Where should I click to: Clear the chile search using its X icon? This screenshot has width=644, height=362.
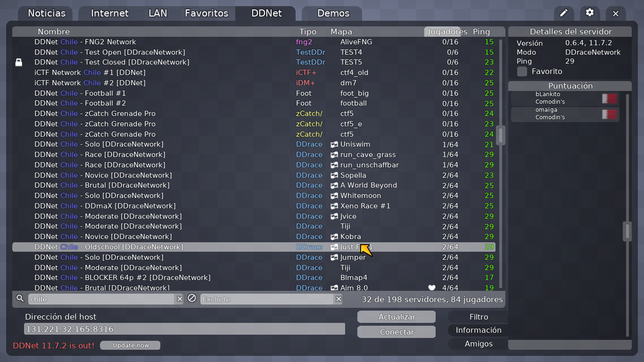pos(179,299)
